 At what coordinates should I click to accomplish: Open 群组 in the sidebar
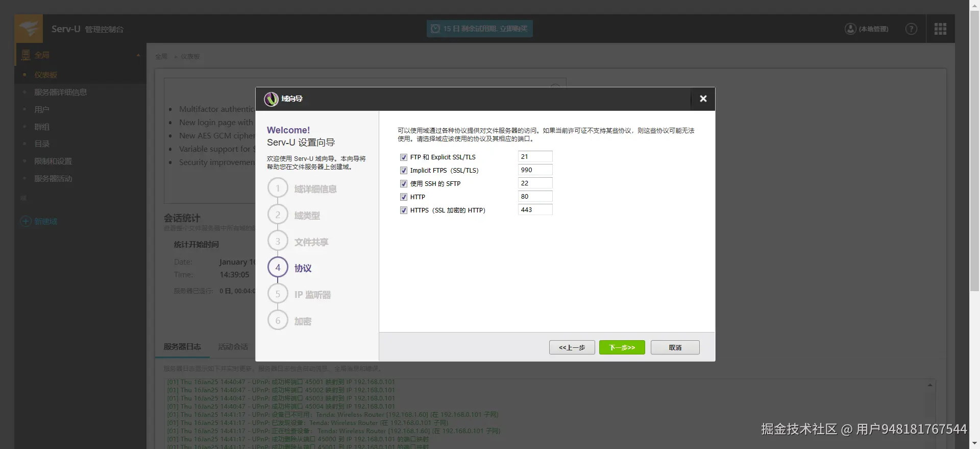click(41, 127)
